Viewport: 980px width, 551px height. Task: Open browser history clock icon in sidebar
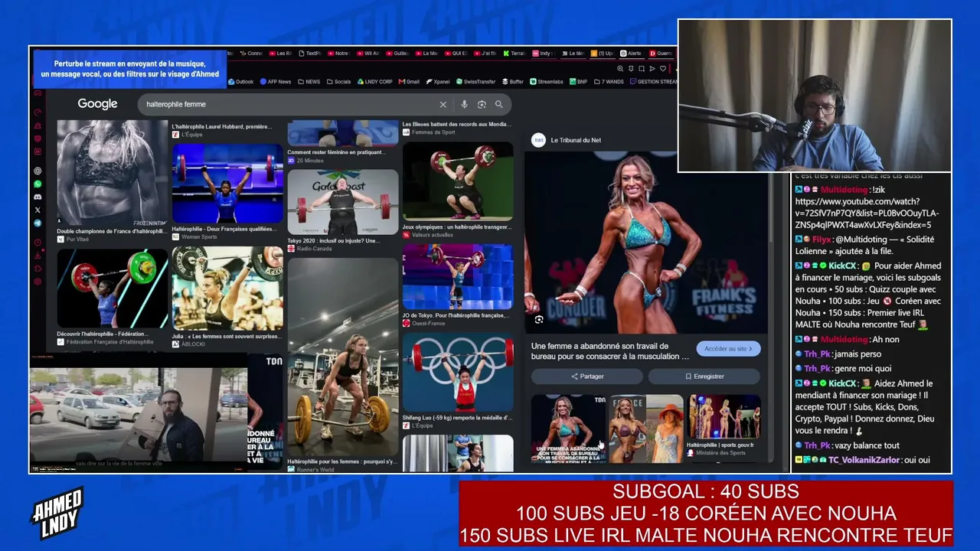point(38,243)
